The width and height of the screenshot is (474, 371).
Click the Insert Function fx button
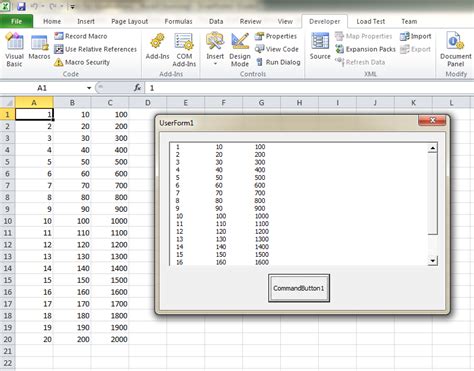point(137,88)
